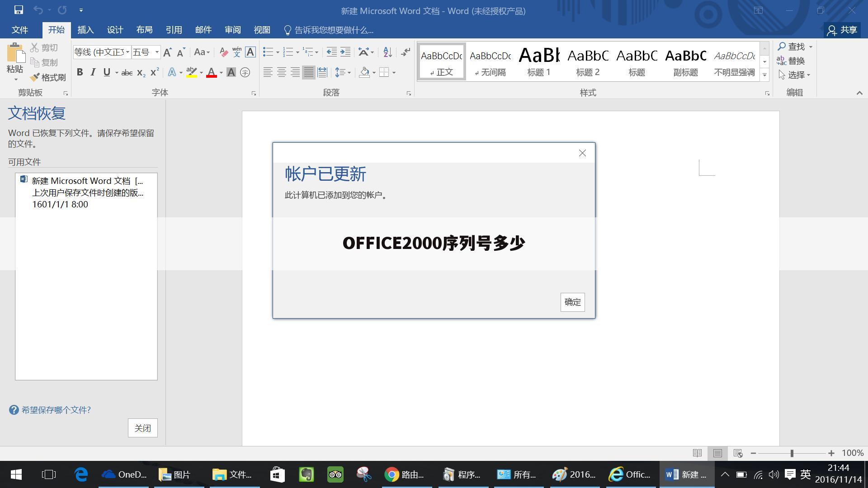The height and width of the screenshot is (488, 868).
Task: Switch to the References (引用) tab
Action: [174, 30]
